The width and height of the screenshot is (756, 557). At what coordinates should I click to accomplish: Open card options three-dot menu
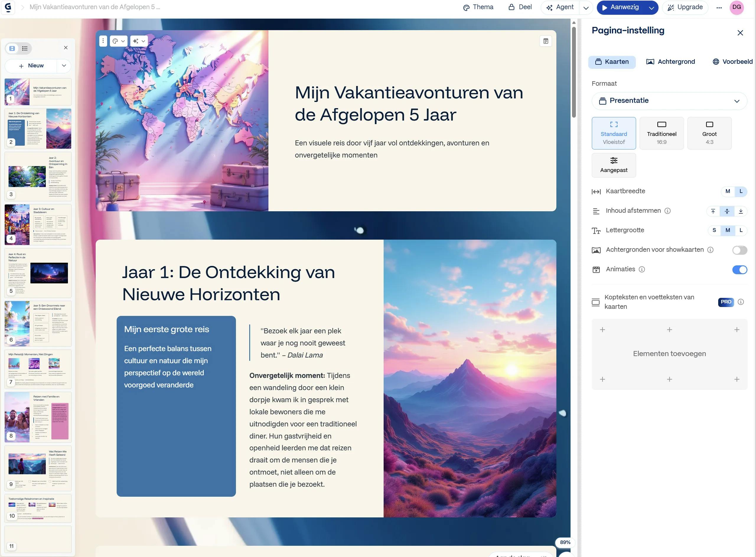pyautogui.click(x=103, y=41)
